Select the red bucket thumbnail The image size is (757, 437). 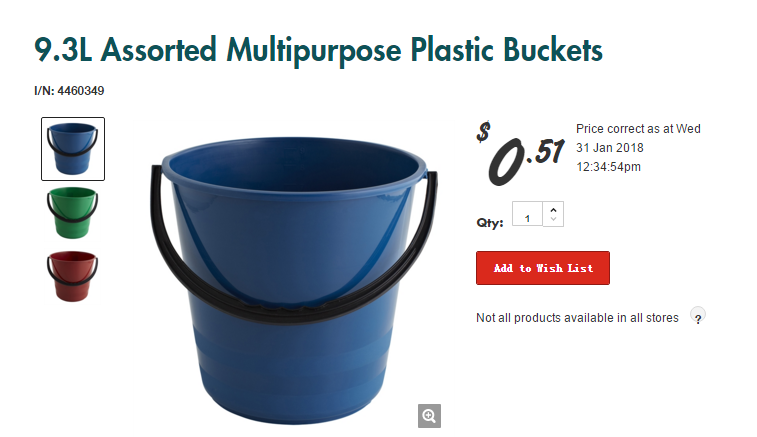(x=72, y=276)
